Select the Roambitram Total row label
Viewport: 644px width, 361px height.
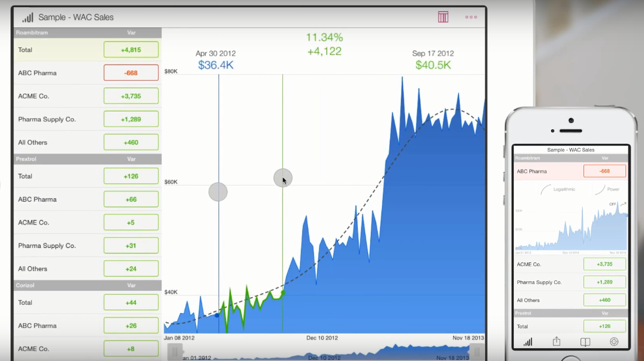click(x=25, y=50)
